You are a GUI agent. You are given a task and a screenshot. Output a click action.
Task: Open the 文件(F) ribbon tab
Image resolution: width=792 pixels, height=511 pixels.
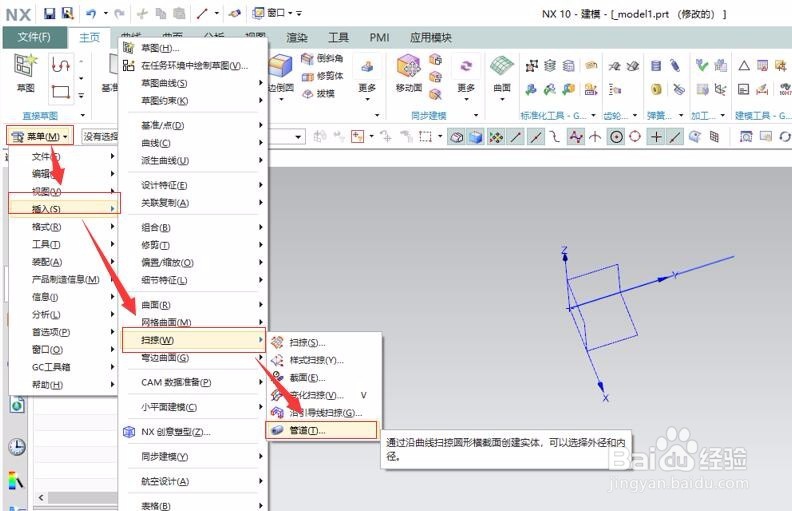click(34, 37)
